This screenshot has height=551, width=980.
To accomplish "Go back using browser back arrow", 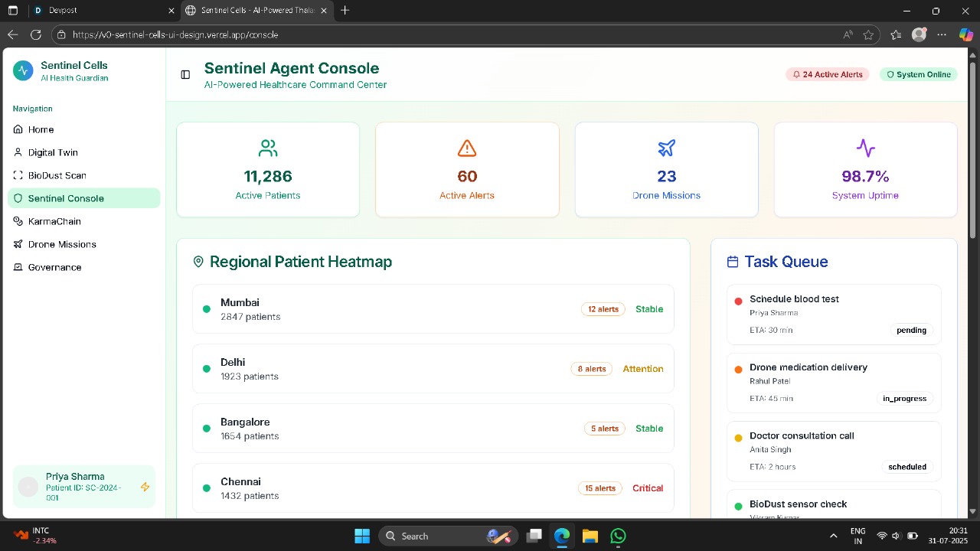I will tap(12, 34).
